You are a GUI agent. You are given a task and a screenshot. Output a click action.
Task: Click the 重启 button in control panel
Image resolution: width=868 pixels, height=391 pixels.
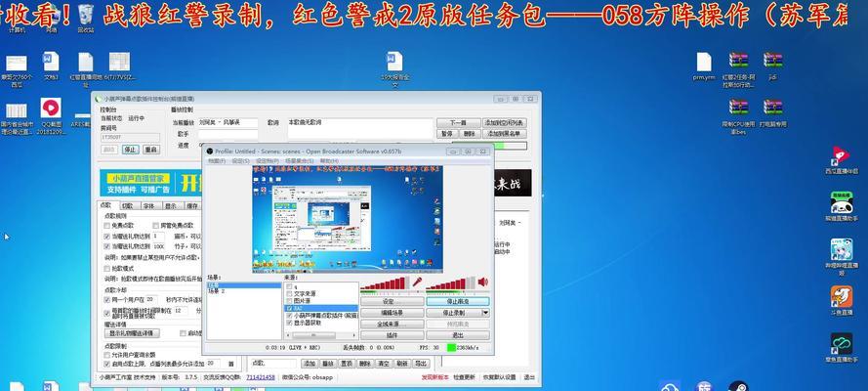pos(150,150)
